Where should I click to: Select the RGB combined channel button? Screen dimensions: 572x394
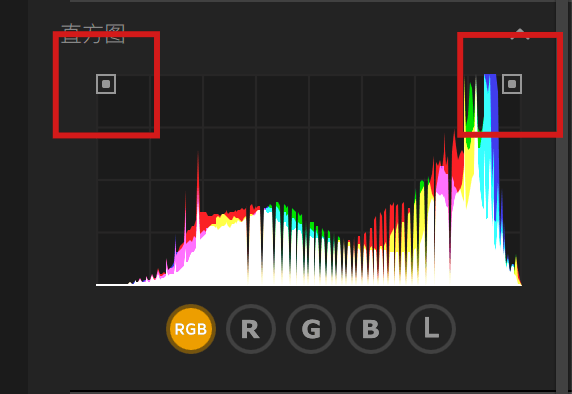[x=191, y=329]
